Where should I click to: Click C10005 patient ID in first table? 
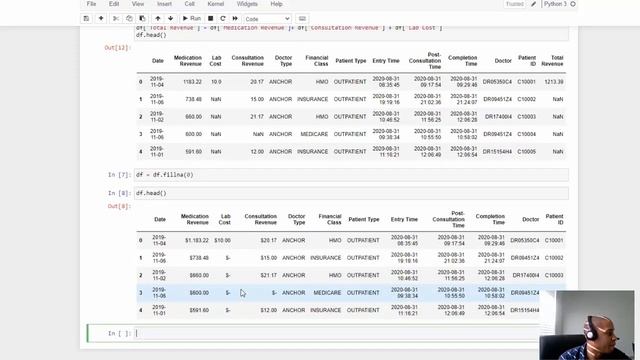pos(527,152)
